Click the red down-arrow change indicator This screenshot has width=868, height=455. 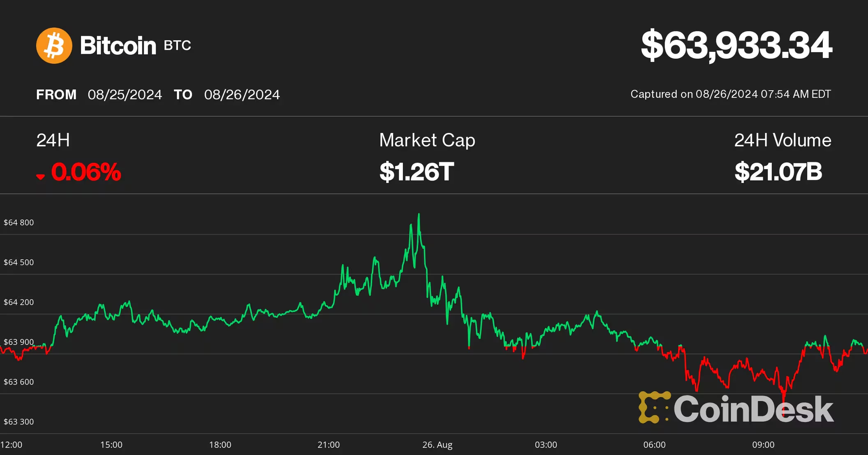[x=40, y=176]
